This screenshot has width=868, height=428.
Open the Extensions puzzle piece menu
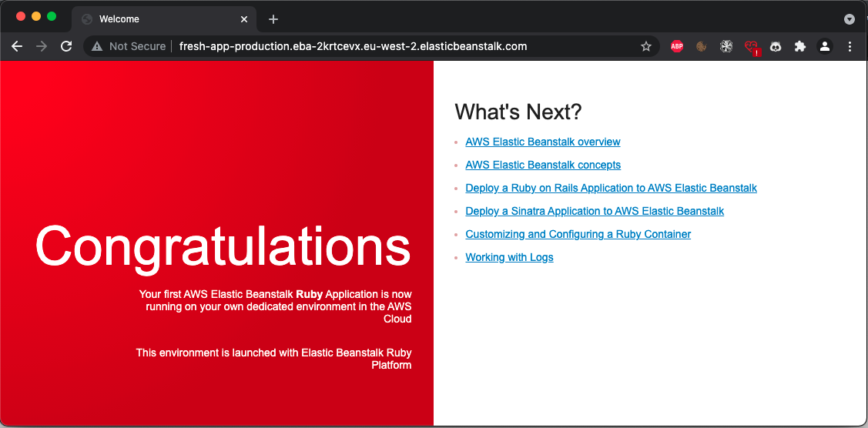click(x=800, y=46)
